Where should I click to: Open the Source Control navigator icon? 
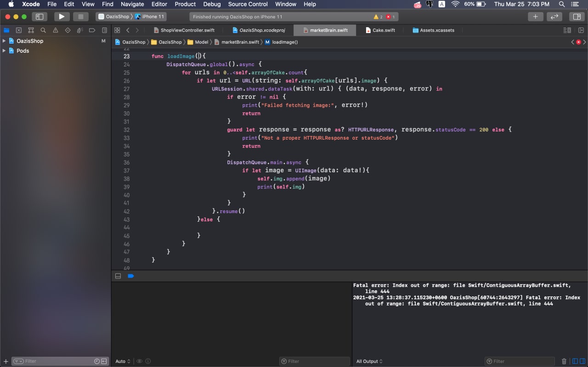[19, 30]
